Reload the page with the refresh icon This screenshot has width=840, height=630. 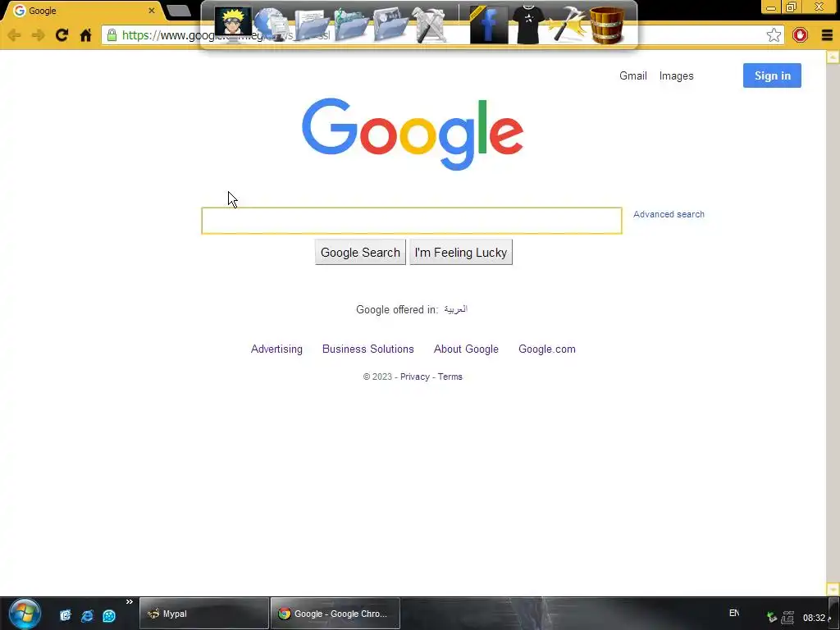pyautogui.click(x=62, y=35)
